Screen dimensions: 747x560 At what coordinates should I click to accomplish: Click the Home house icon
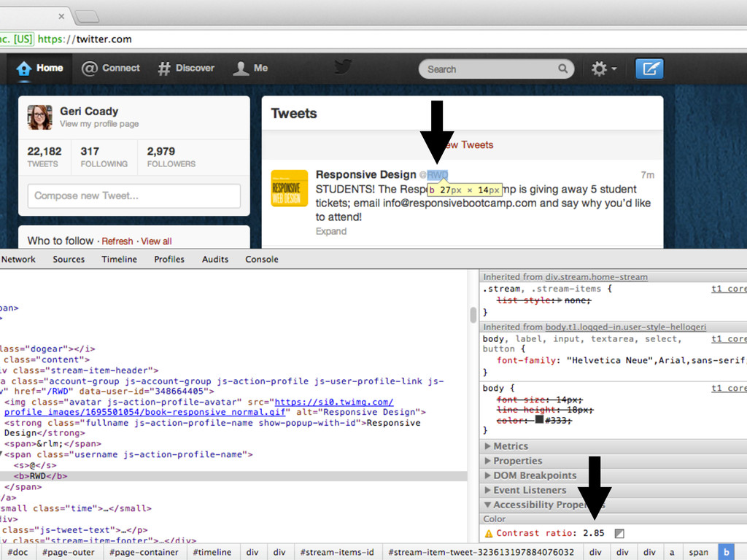pyautogui.click(x=23, y=69)
